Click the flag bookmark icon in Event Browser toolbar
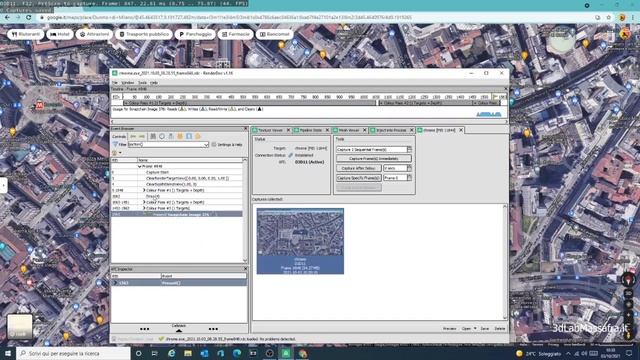Image resolution: width=640 pixels, height=360 pixels. [x=171, y=136]
